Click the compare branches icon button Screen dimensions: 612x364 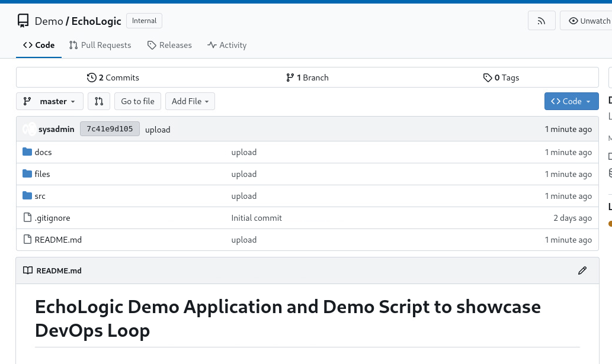(99, 101)
